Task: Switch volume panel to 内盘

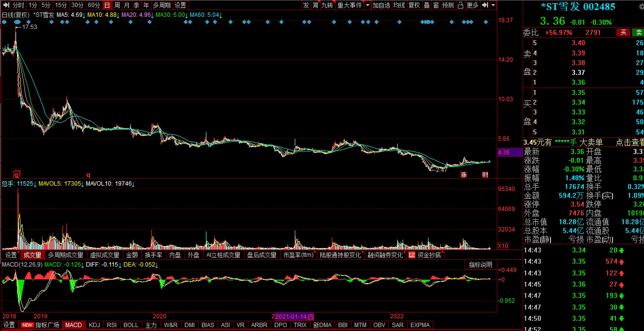Action: [x=175, y=255]
